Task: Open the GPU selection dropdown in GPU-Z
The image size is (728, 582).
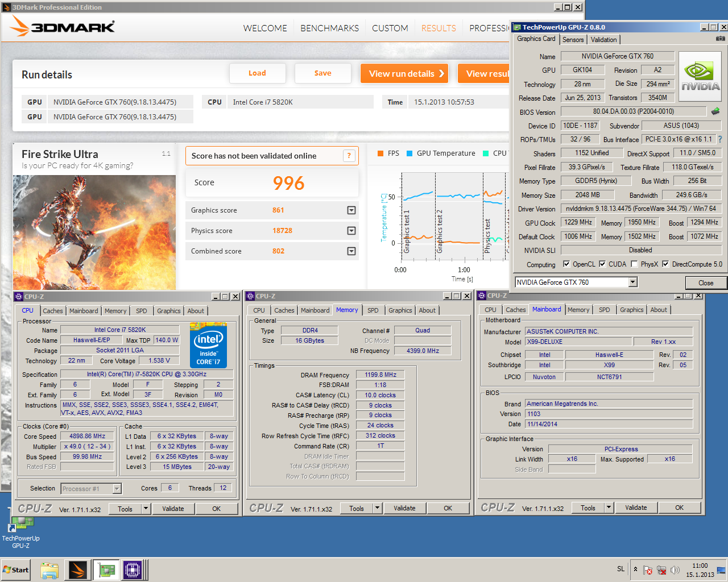Action: [x=632, y=282]
